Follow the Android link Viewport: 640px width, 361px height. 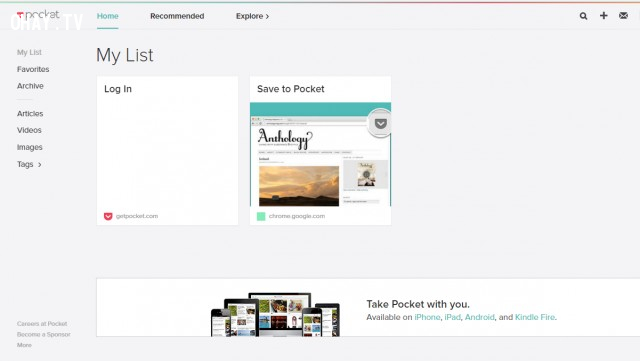(x=480, y=317)
